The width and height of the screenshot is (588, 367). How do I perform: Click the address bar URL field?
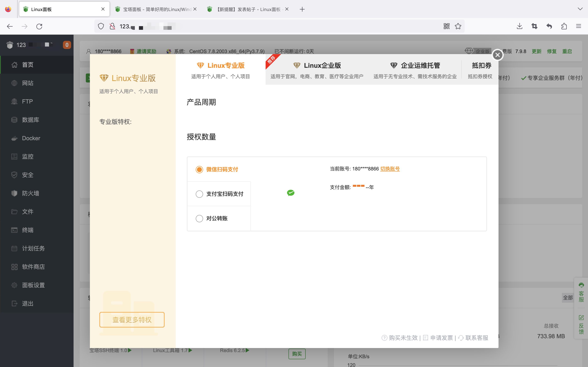point(279,26)
